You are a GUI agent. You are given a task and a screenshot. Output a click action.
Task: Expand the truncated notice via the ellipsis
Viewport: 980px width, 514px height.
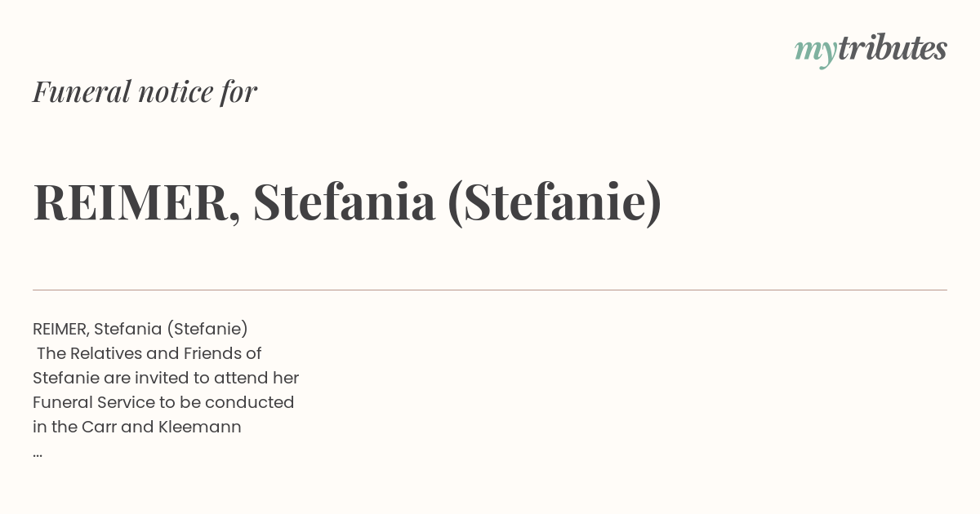point(38,454)
